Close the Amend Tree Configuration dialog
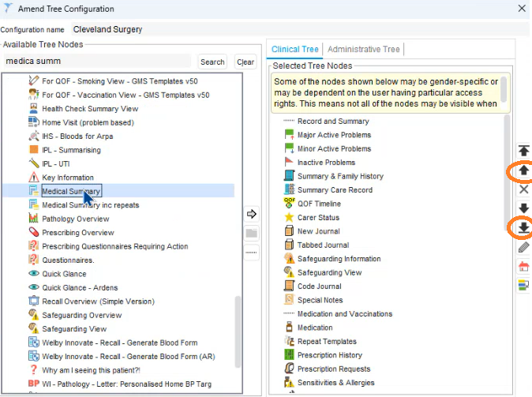532x397 pixels. (522, 9)
